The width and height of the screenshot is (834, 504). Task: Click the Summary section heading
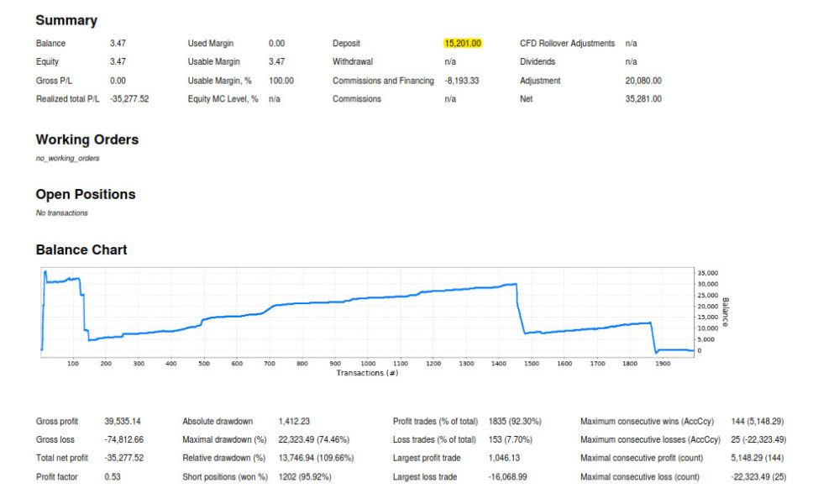66,20
